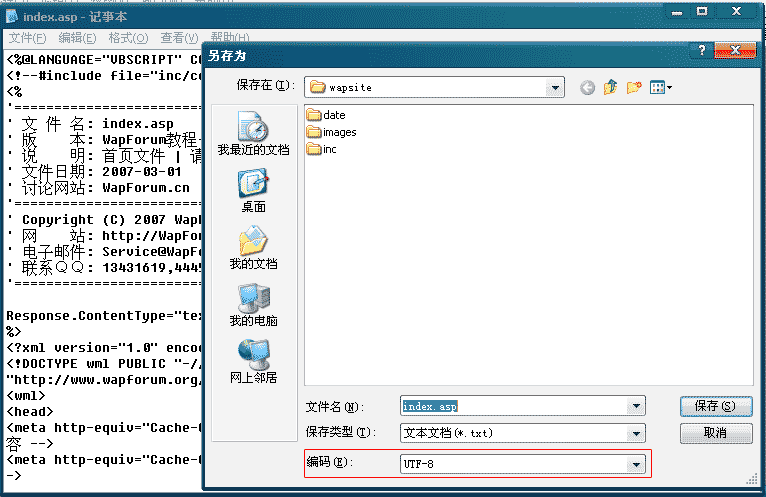
Task: Expand the UTF-8 encoding dropdown
Action: click(635, 464)
